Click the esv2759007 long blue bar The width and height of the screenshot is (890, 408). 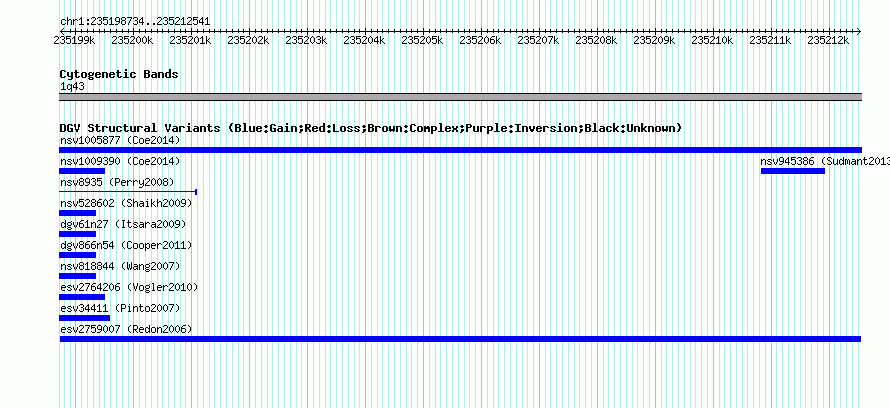(x=460, y=339)
